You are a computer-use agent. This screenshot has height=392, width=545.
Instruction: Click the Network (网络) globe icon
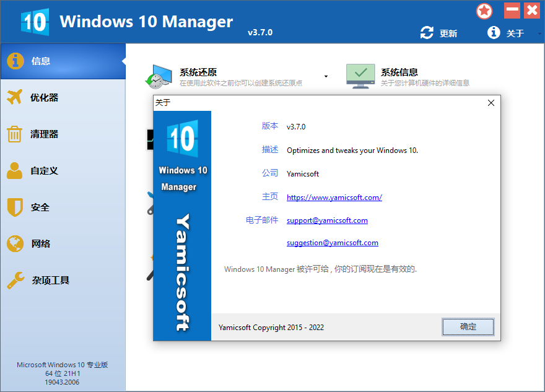pyautogui.click(x=15, y=243)
